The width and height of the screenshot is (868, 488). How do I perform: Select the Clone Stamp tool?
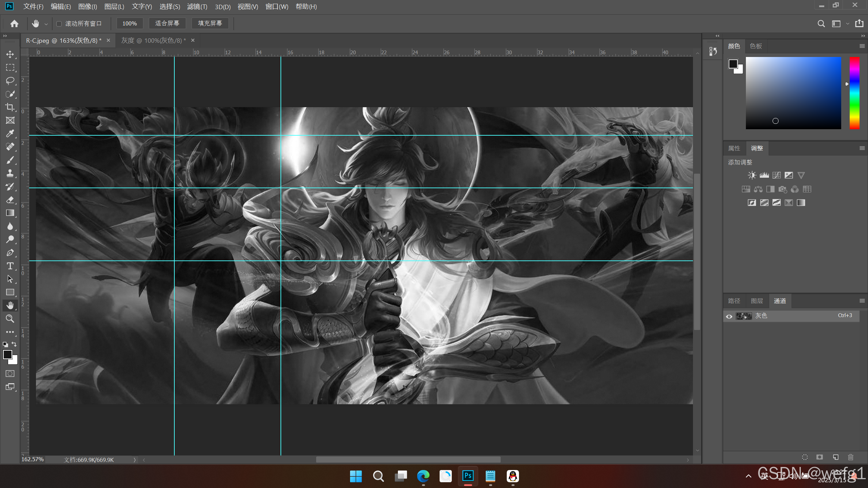point(10,173)
